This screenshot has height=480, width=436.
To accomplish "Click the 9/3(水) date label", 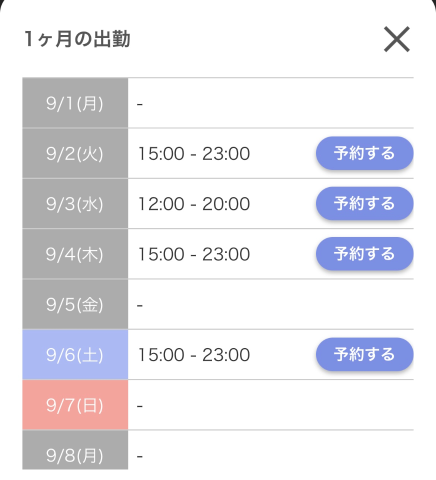I will 75,204.
